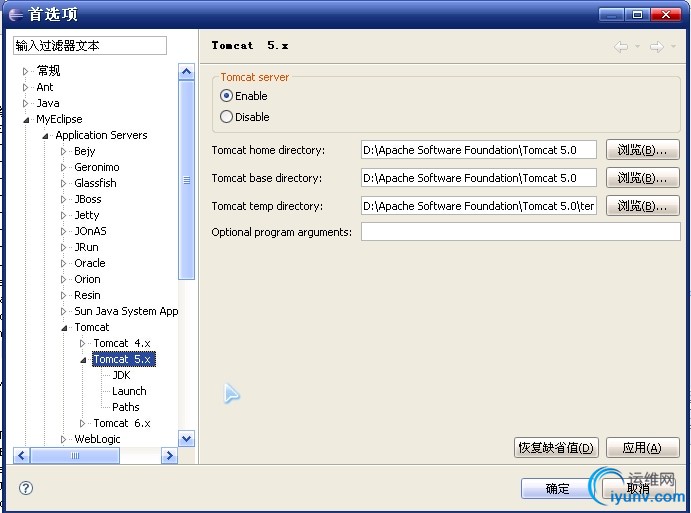The height and width of the screenshot is (513, 691).
Task: Expand the Java tree node
Action: (x=25, y=103)
